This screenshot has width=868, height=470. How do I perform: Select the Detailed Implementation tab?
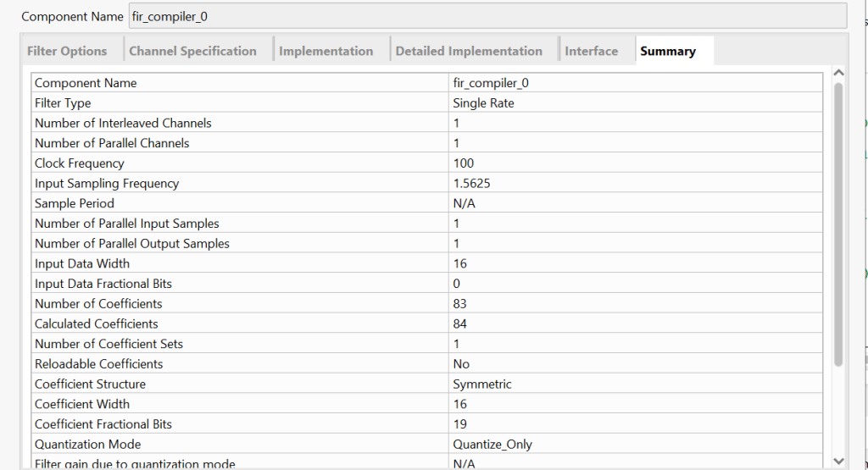tap(469, 52)
